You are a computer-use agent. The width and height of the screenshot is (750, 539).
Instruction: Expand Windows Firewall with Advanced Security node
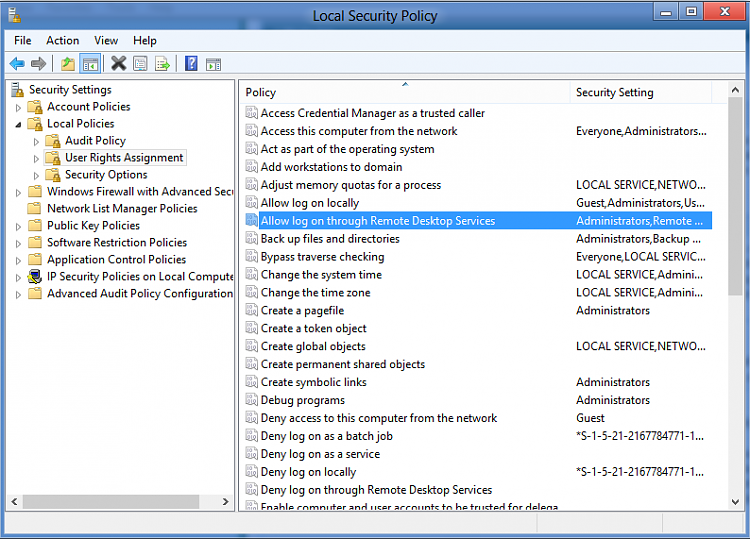19,193
